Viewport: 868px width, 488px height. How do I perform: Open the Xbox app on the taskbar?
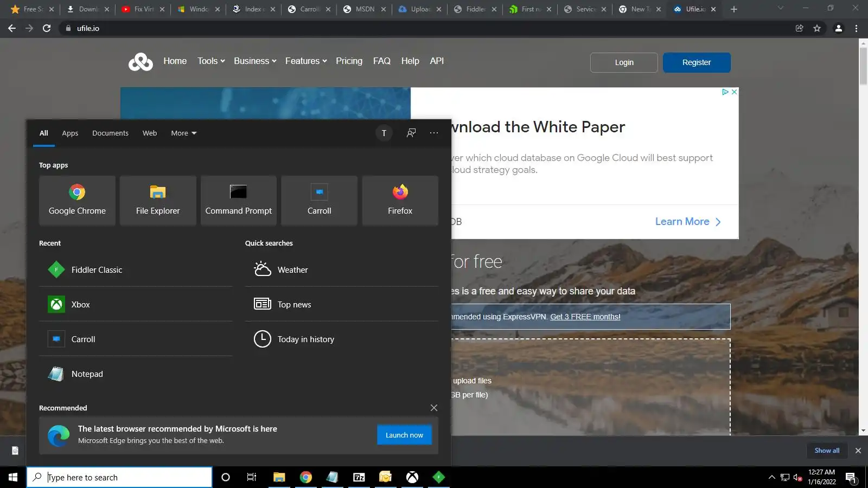click(412, 477)
